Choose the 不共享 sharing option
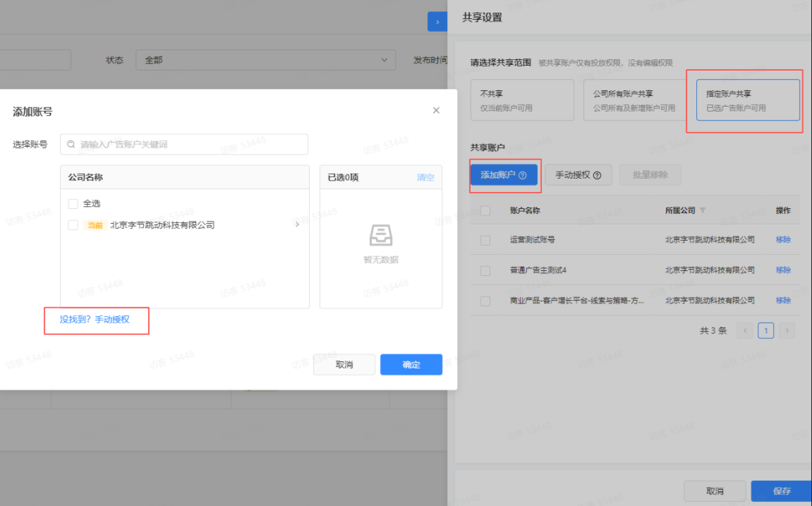 (x=522, y=100)
